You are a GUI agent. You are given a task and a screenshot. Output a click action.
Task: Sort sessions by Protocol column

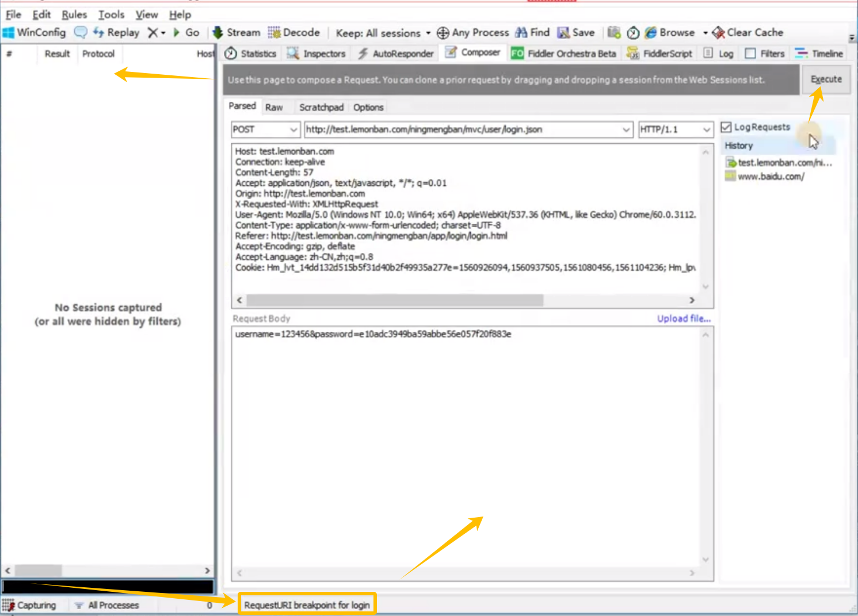tap(98, 53)
